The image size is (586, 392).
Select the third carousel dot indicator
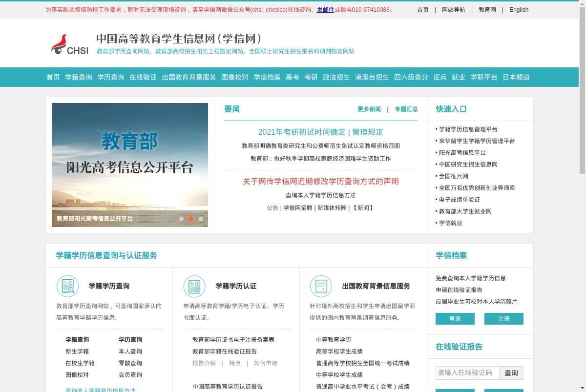pyautogui.click(x=201, y=219)
